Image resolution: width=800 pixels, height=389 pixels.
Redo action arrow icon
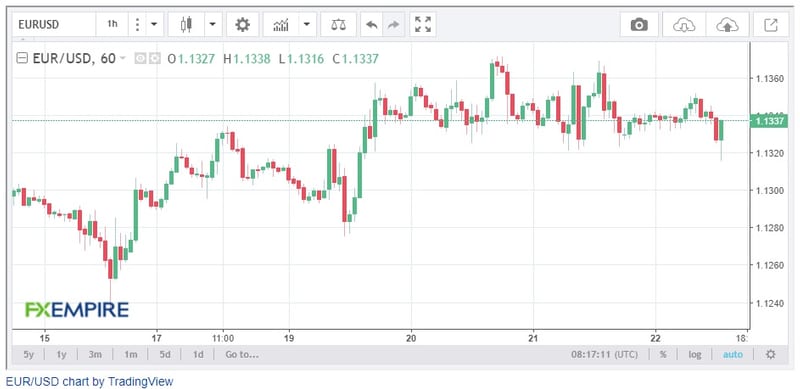pyautogui.click(x=393, y=24)
